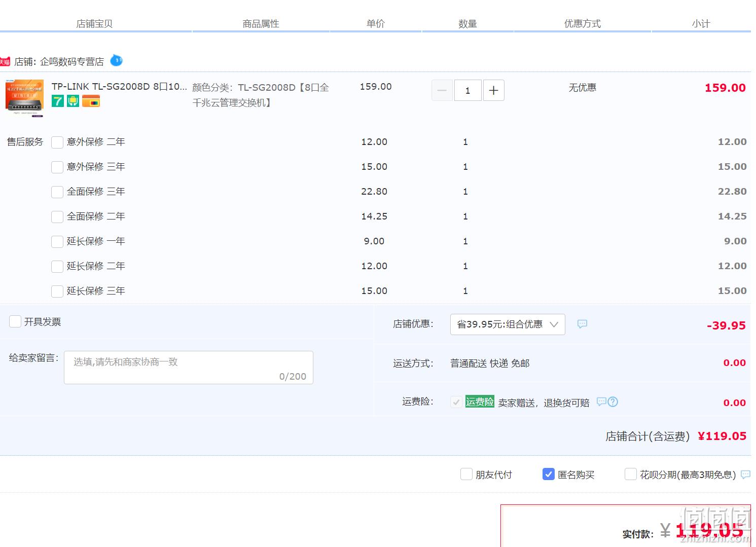756x547 pixels.
Task: Check 延长保修 三年 option
Action: click(57, 291)
